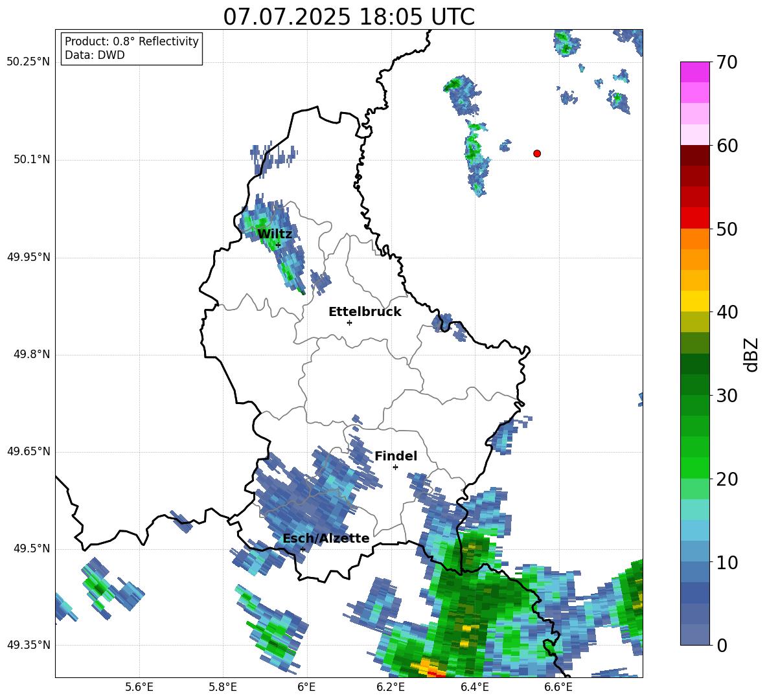The height and width of the screenshot is (700, 767).
Task: Pick the dark red swatch below 60 dBZ
Action: pos(694,155)
